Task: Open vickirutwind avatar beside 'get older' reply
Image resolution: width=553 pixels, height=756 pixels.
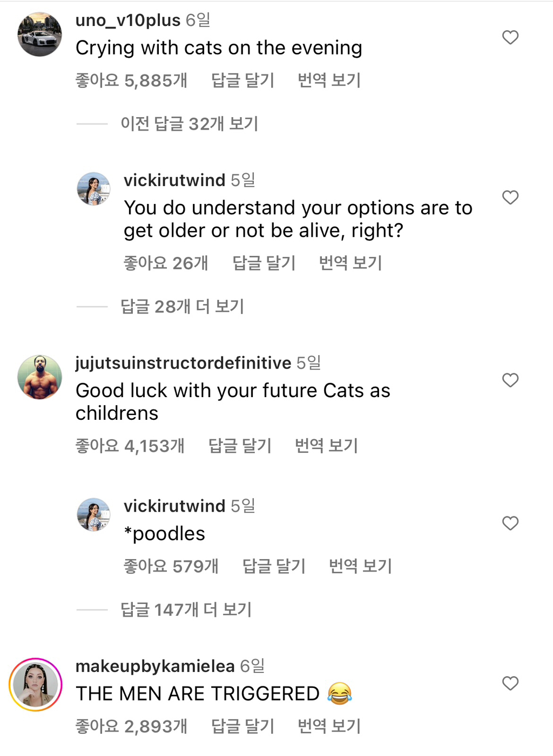Action: (x=93, y=189)
